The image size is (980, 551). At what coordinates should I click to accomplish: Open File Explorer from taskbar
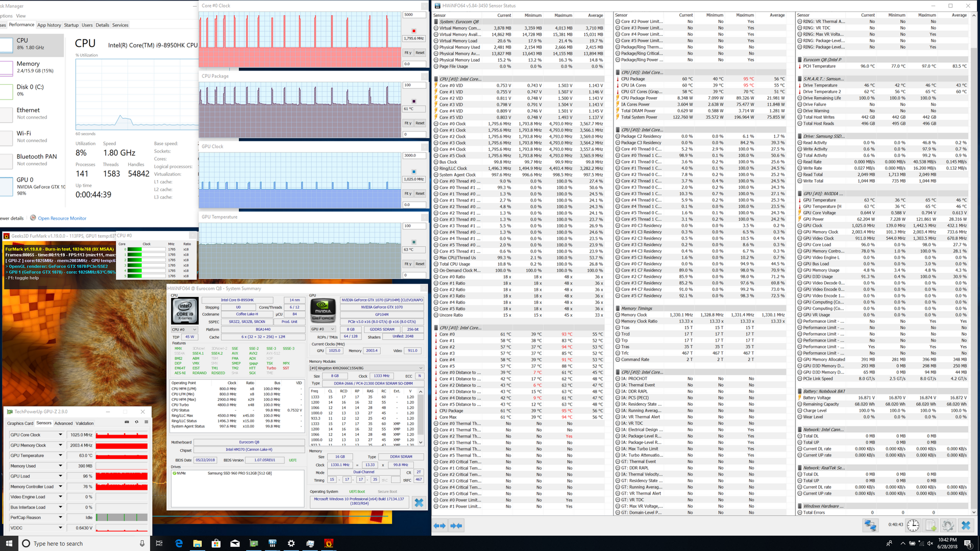198,543
